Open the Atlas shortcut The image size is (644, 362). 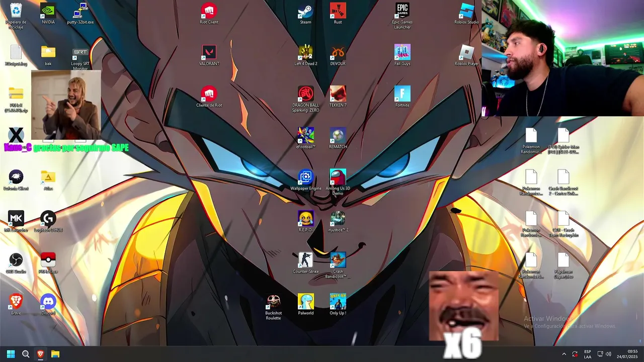pos(48,180)
